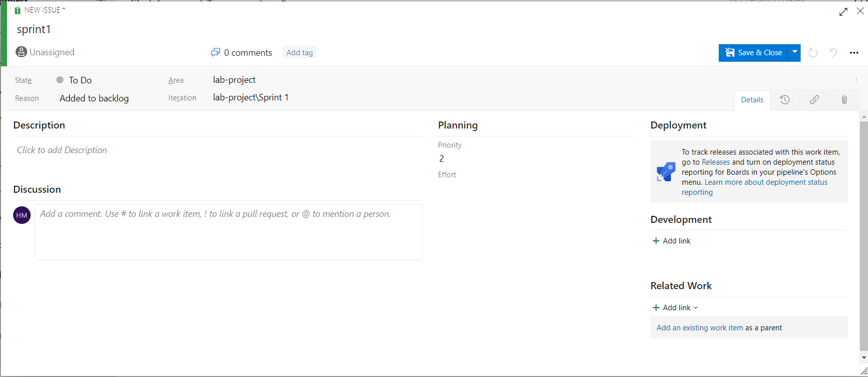Open the Links tab chain icon
Viewport: 868px width, 377px height.
(814, 100)
